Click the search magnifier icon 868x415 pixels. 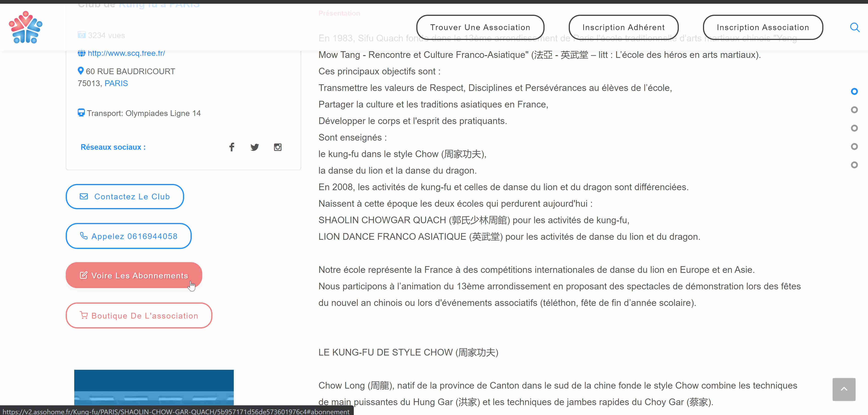coord(854,27)
